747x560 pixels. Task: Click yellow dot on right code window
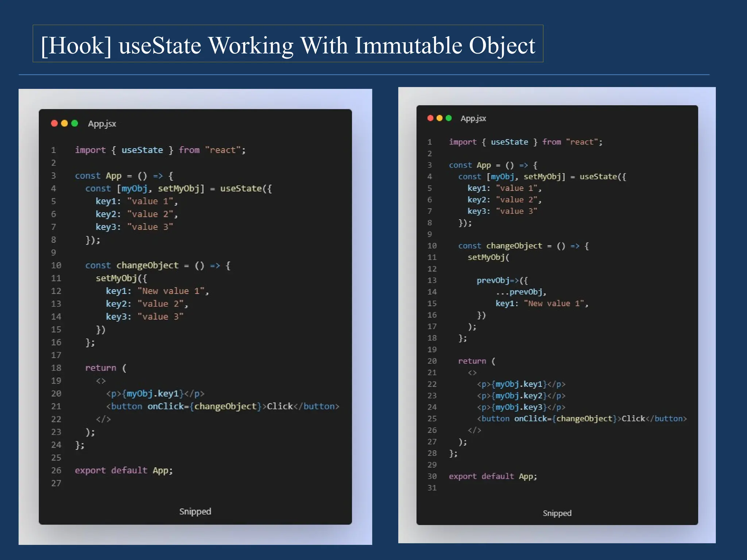click(440, 118)
